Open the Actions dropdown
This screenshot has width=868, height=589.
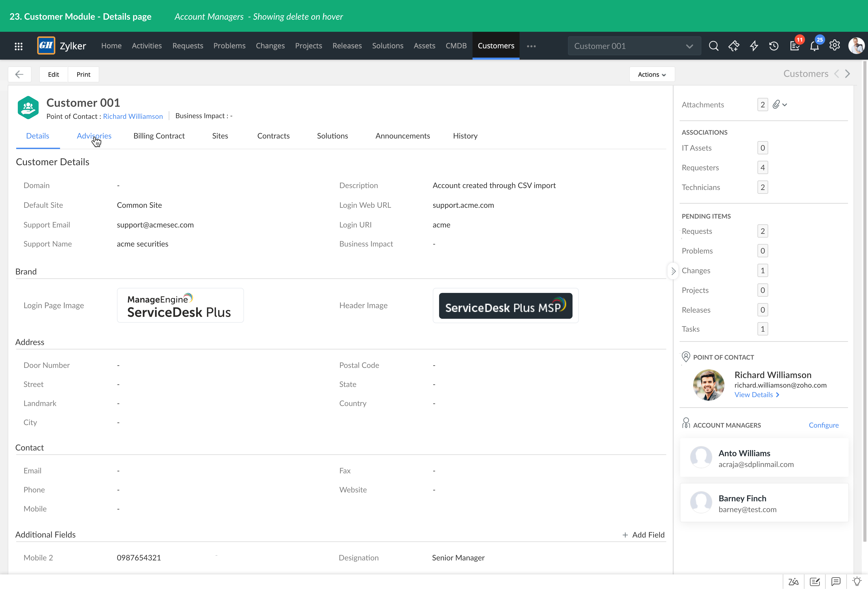[652, 74]
